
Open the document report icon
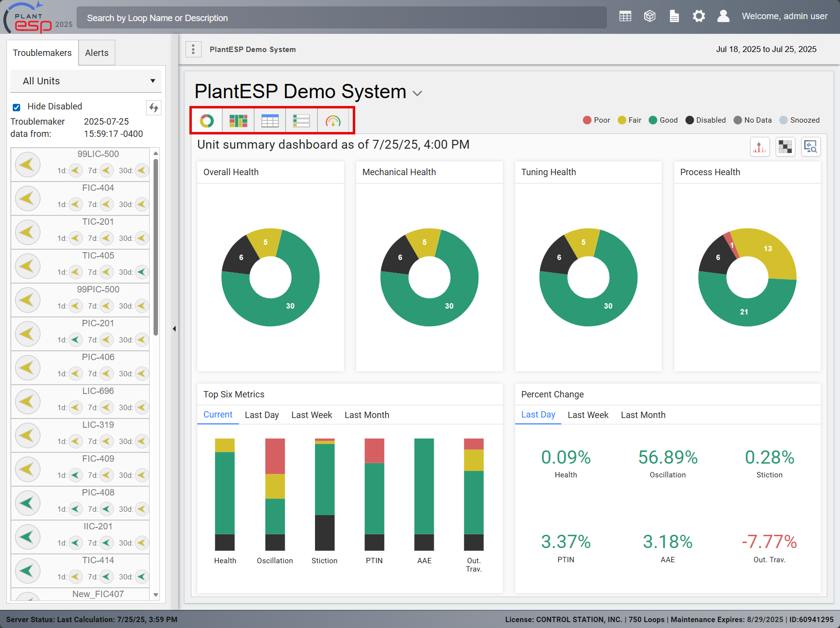click(674, 17)
